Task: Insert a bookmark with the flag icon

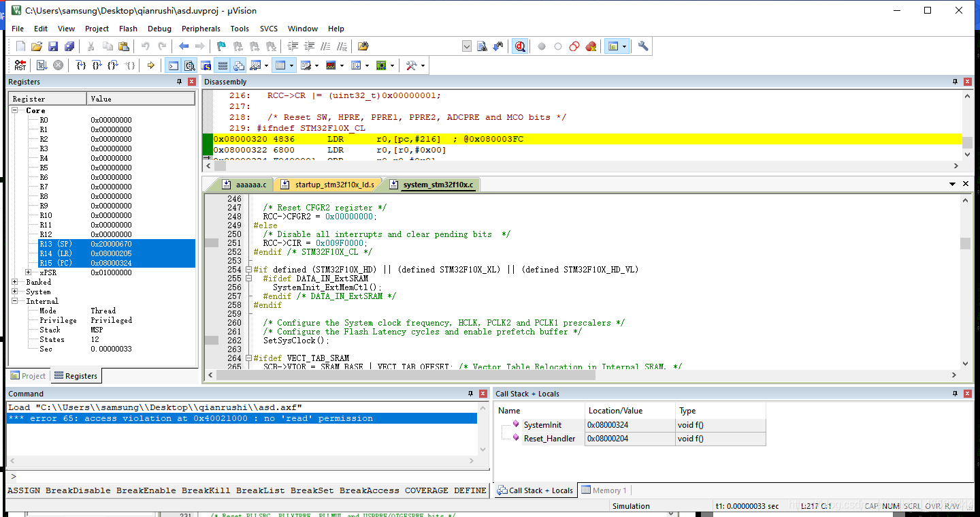Action: coord(221,46)
